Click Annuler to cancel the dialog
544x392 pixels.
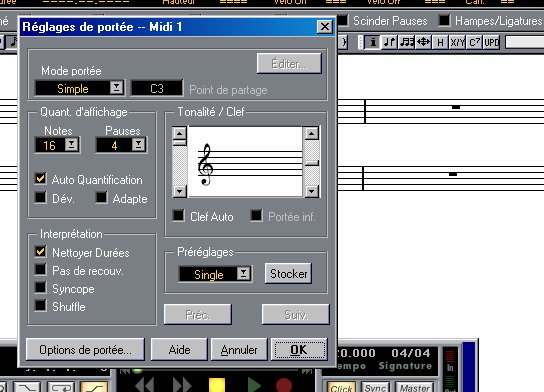coord(239,350)
